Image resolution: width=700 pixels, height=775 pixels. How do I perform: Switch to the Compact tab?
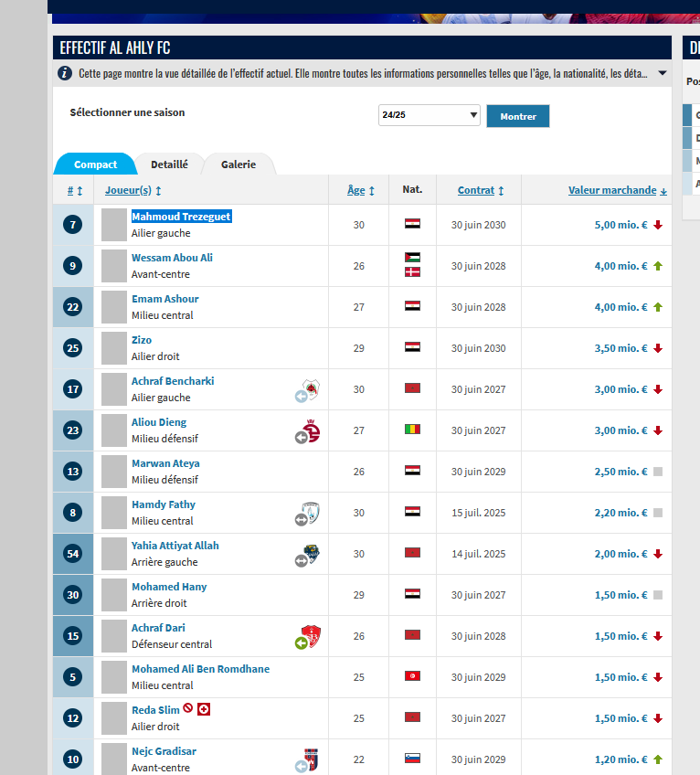coord(95,165)
